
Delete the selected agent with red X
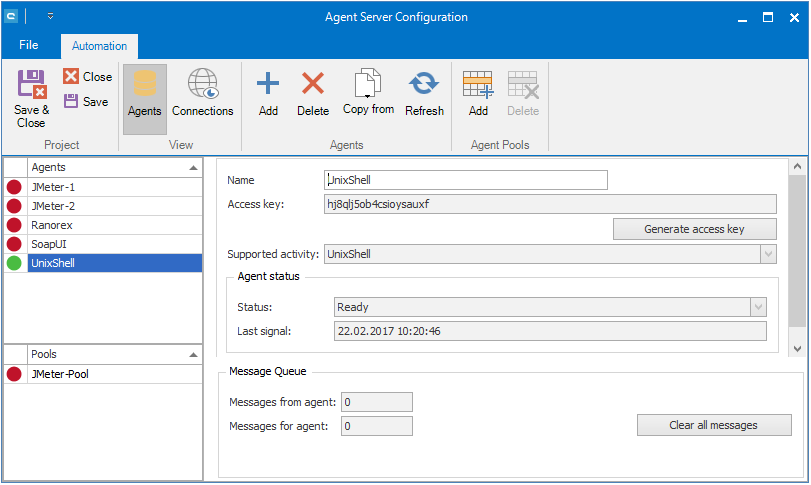pyautogui.click(x=313, y=95)
